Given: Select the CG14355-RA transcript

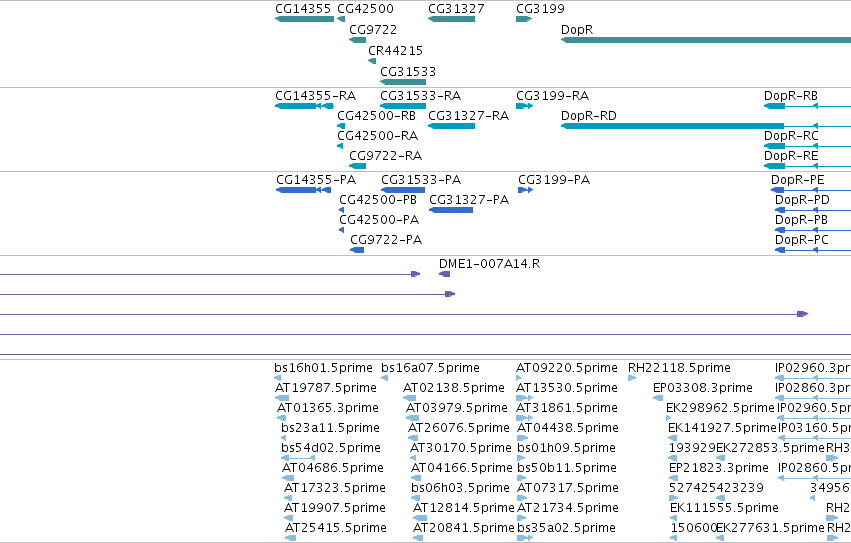Looking at the screenshot, I should pyautogui.click(x=304, y=106).
